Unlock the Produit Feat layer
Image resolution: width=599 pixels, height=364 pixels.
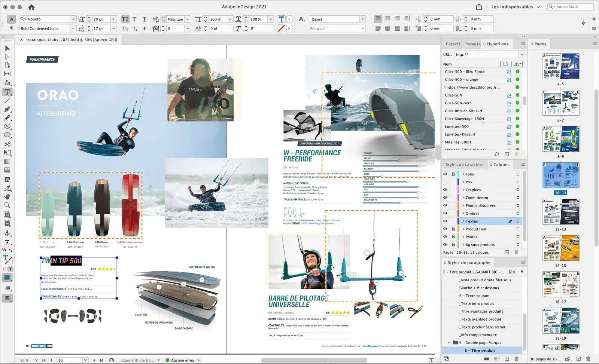pyautogui.click(x=453, y=229)
